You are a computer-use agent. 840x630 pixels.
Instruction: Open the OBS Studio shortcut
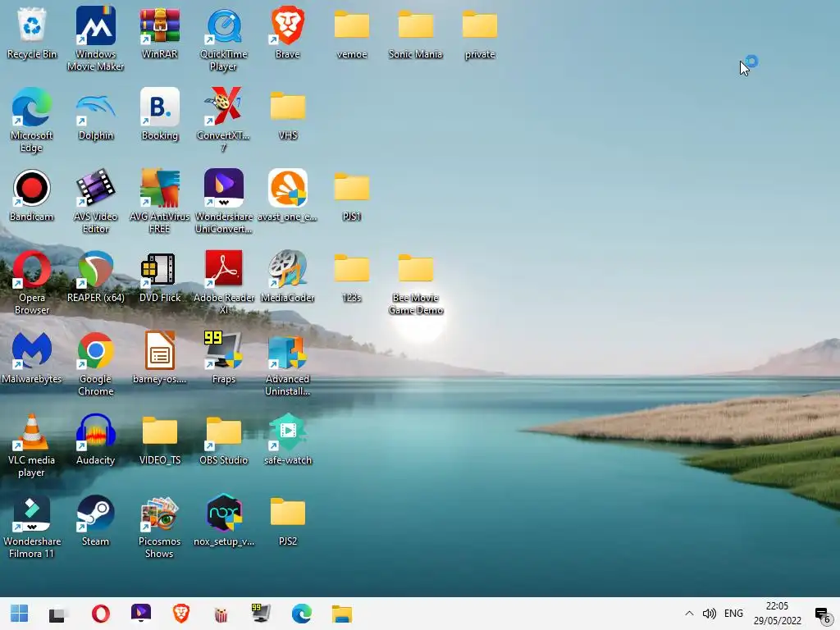pyautogui.click(x=223, y=440)
